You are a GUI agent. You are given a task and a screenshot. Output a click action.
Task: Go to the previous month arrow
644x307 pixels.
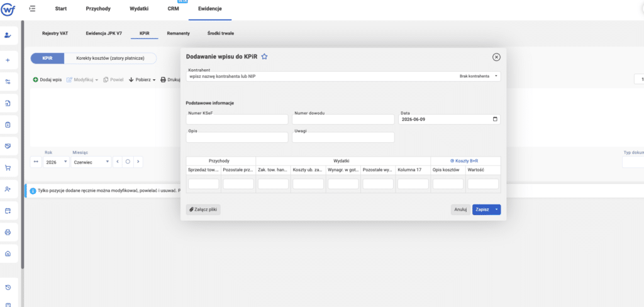point(118,162)
